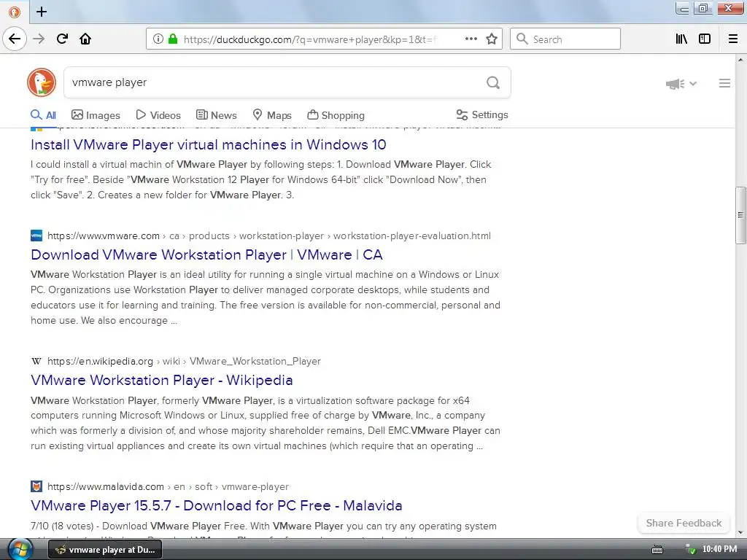This screenshot has height=560, width=747.
Task: Click the vertical scrollbar thumb
Action: pyautogui.click(x=740, y=215)
